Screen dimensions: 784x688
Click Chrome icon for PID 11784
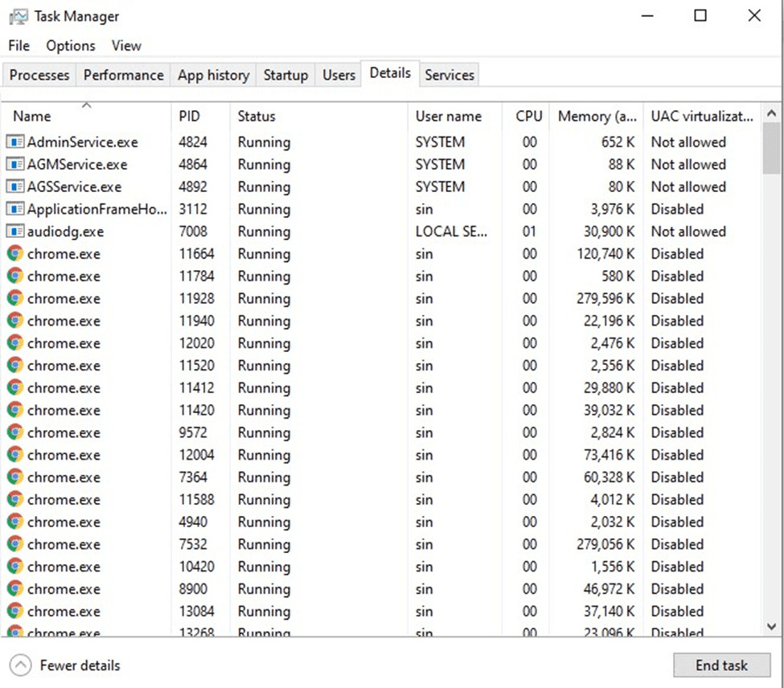pos(15,276)
